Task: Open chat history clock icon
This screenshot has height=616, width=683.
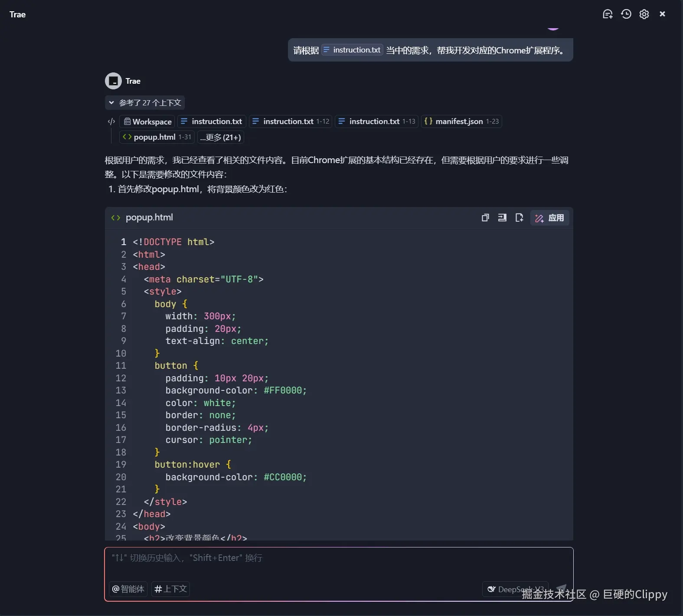Action: pos(626,14)
